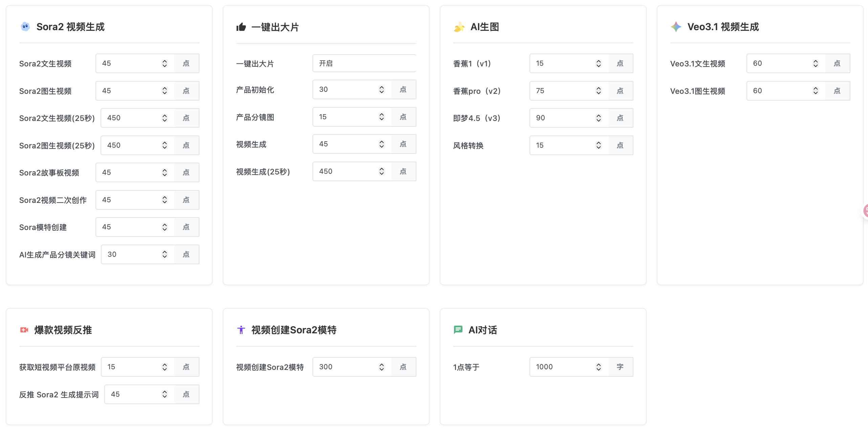Click the Veo3.1图生视频 stepper arrows
The width and height of the screenshot is (868, 437).
tap(816, 91)
